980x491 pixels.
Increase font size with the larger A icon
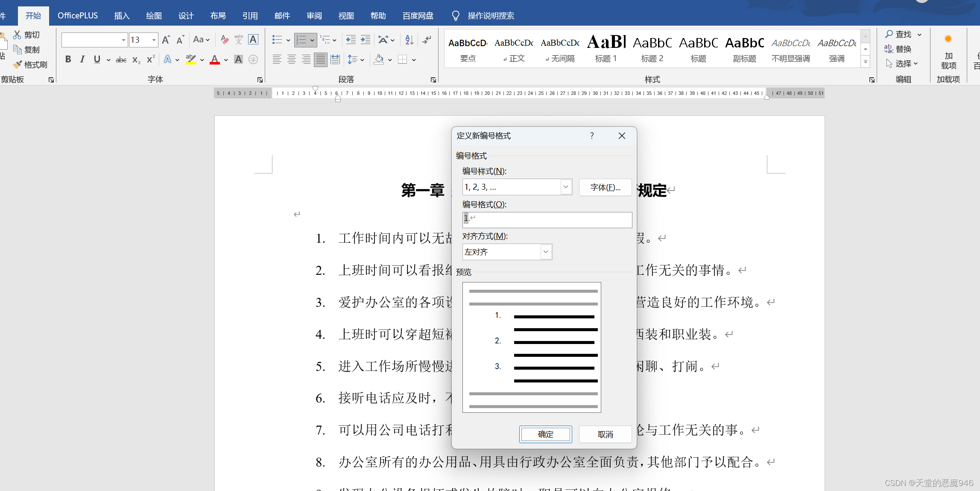click(x=166, y=40)
